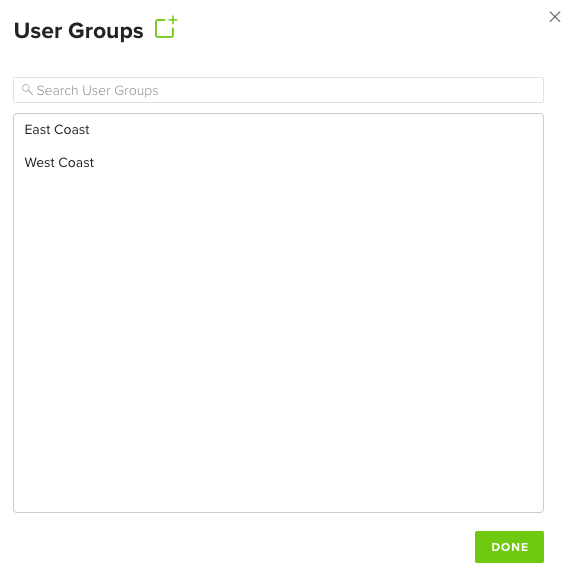Open the East Coast group entry

tap(57, 130)
